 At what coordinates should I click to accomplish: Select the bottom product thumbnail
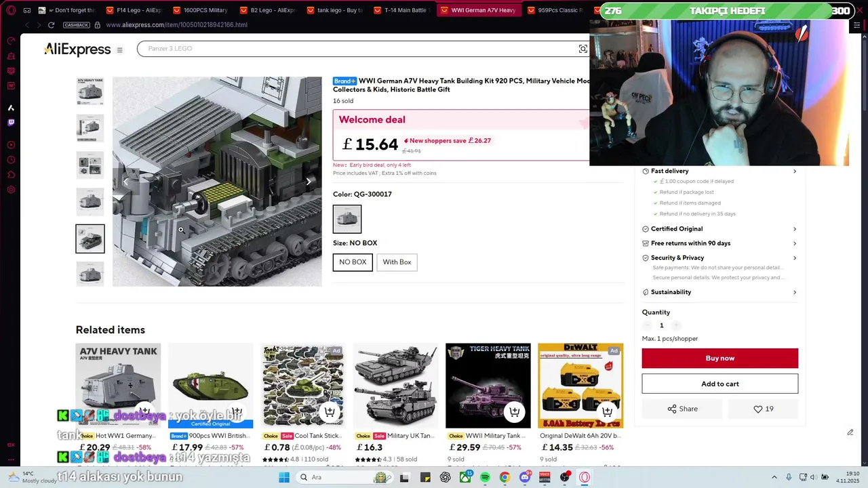(90, 274)
